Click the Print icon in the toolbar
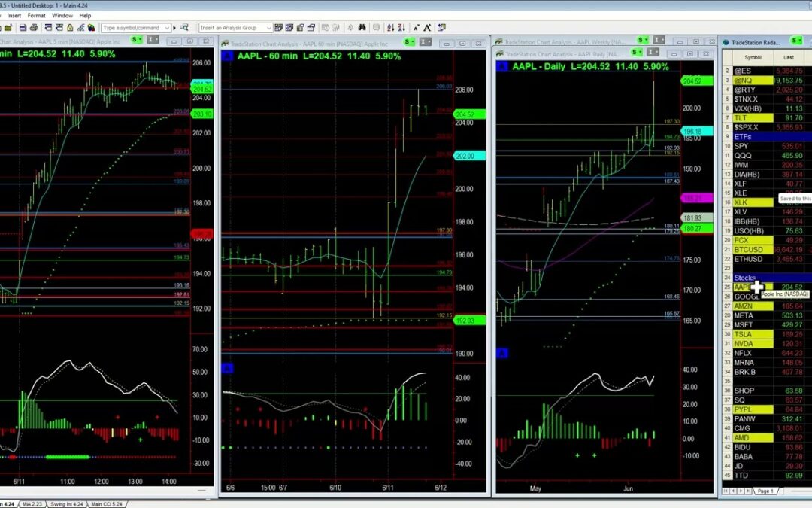Viewport: 812px width, 508px height. (x=34, y=28)
